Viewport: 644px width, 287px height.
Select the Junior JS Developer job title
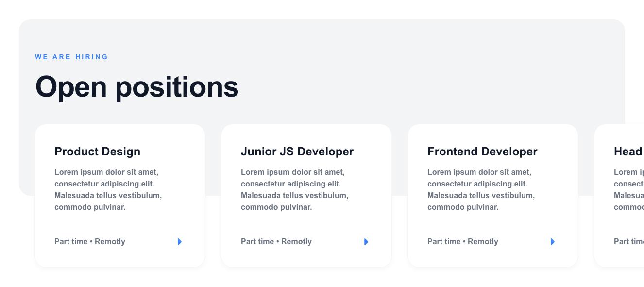(x=297, y=152)
